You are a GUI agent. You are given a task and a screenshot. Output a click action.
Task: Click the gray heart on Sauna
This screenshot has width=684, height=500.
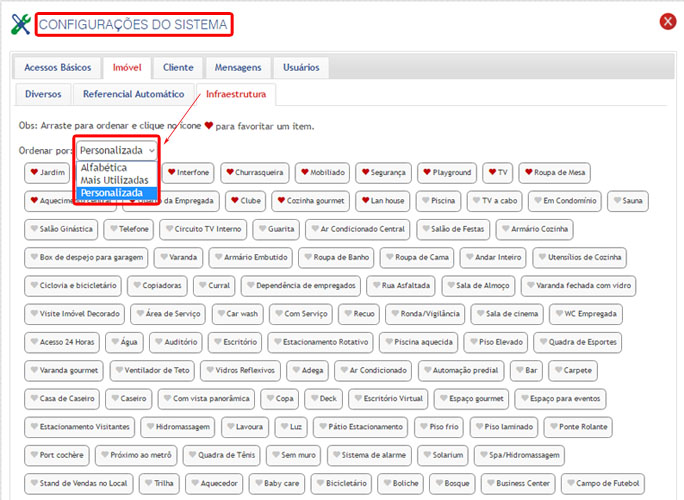(614, 201)
